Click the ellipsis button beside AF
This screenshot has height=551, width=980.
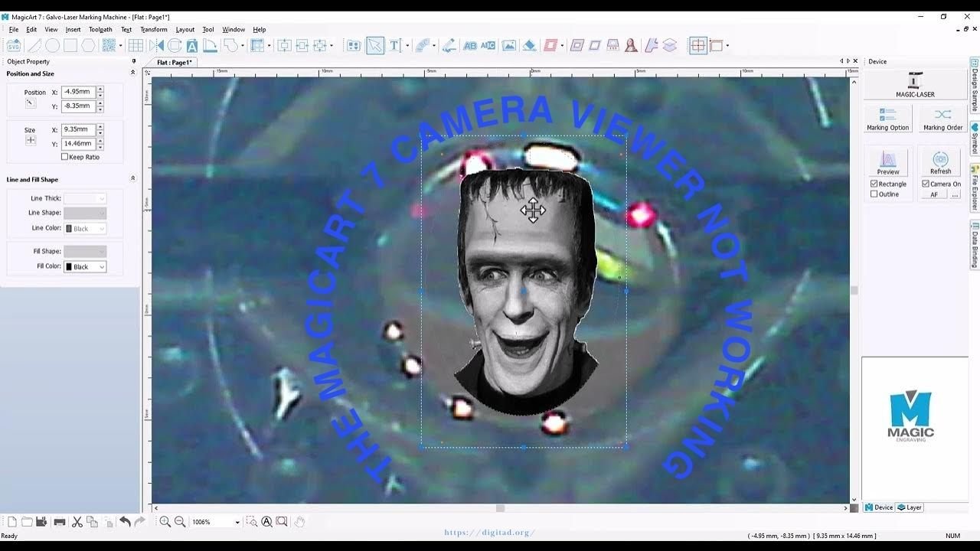click(x=955, y=195)
